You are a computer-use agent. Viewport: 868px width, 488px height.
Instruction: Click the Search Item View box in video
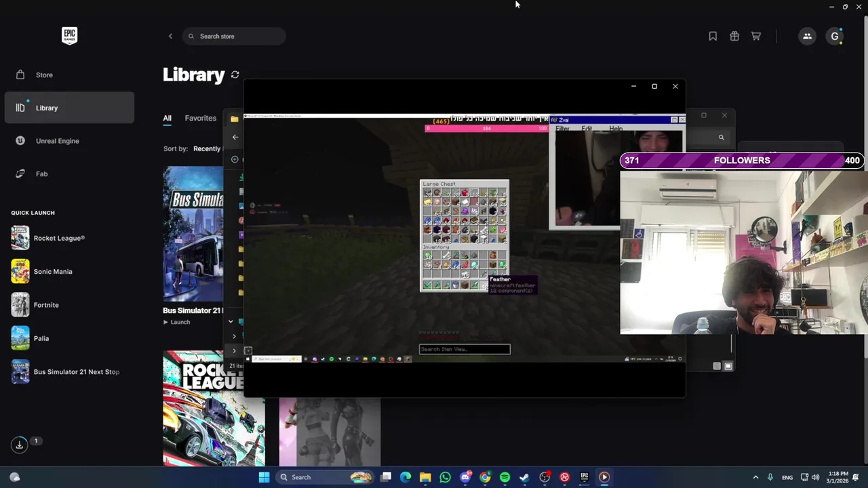(465, 349)
